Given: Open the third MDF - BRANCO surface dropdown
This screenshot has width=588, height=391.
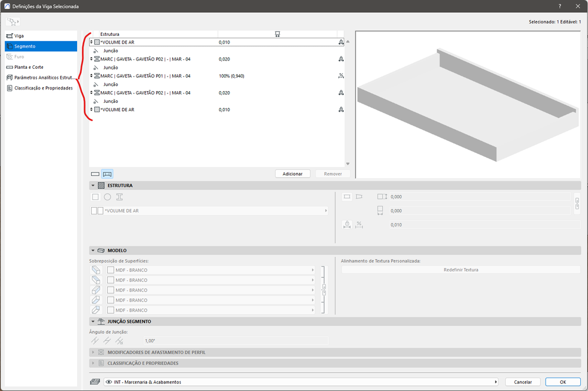Looking at the screenshot, I should coord(210,290).
